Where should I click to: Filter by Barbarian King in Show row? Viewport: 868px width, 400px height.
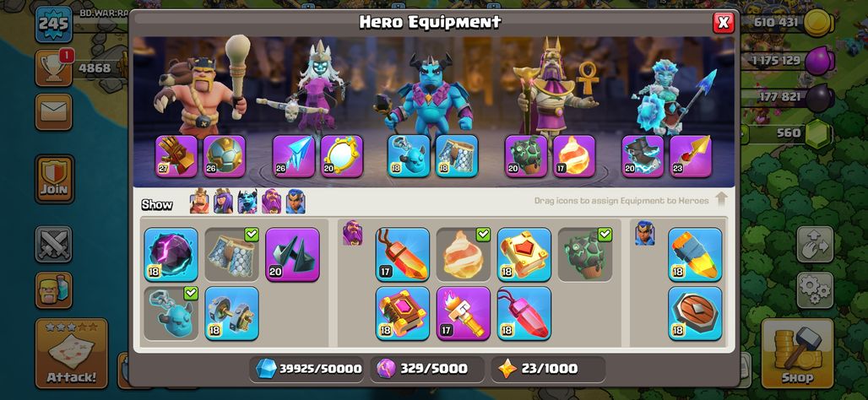[199, 202]
